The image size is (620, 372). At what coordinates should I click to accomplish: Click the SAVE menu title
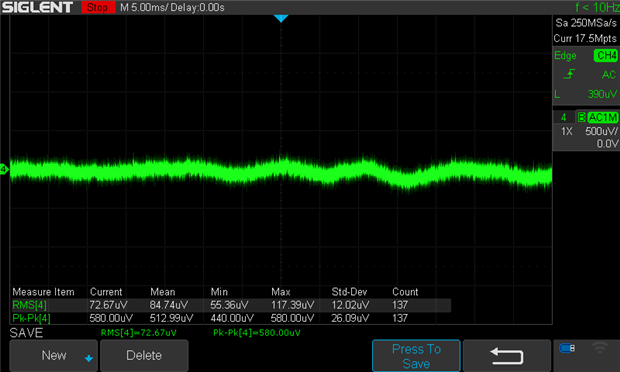(26, 333)
